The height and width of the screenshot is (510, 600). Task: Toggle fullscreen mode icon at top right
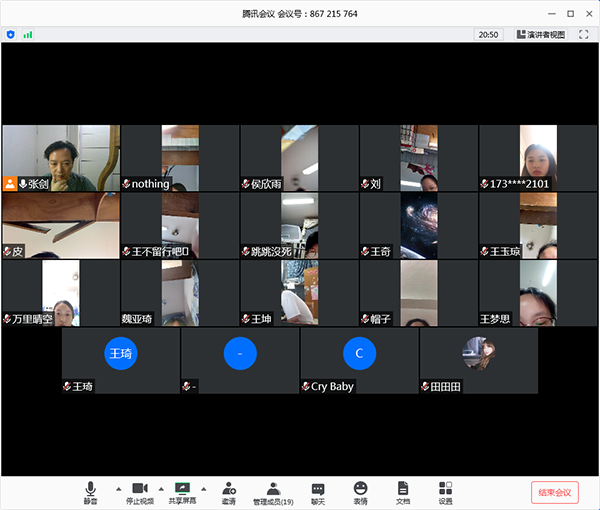click(584, 34)
